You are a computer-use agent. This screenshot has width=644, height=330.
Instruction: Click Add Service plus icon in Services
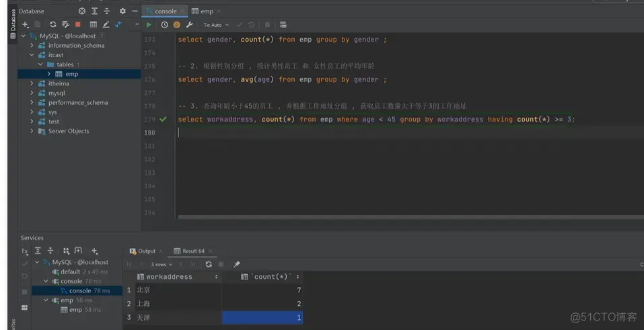click(x=94, y=251)
